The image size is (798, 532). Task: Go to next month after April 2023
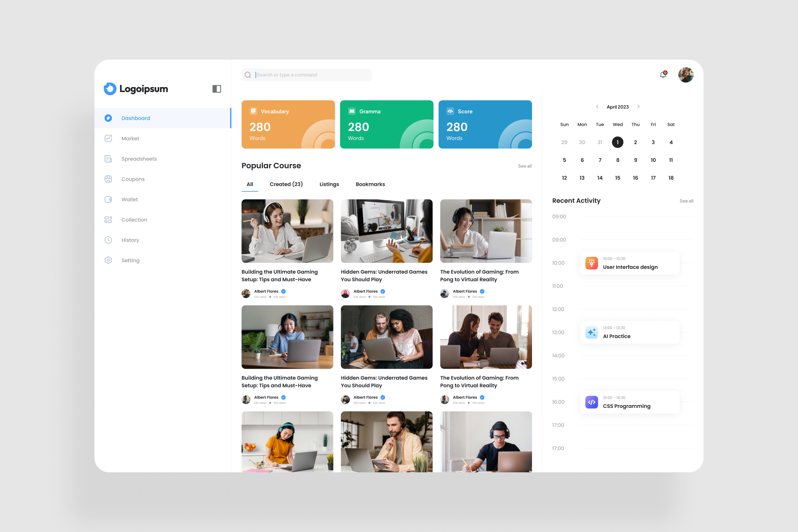[x=638, y=107]
